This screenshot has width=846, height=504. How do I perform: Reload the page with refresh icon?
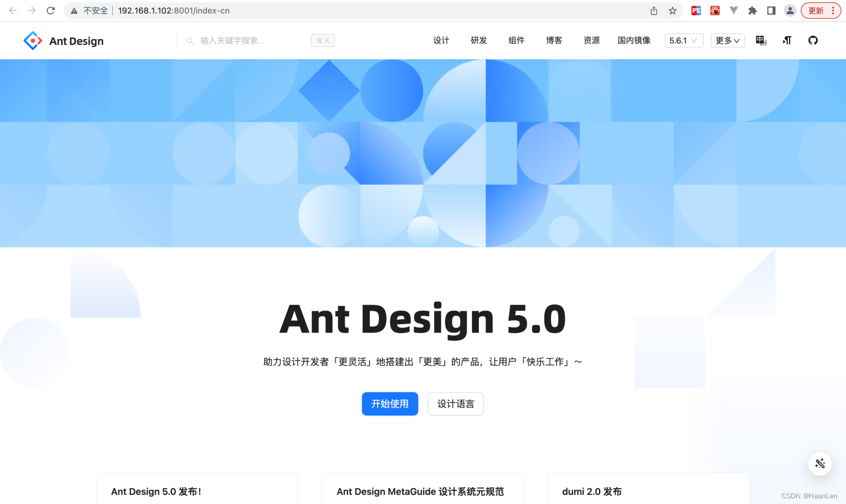click(x=51, y=11)
